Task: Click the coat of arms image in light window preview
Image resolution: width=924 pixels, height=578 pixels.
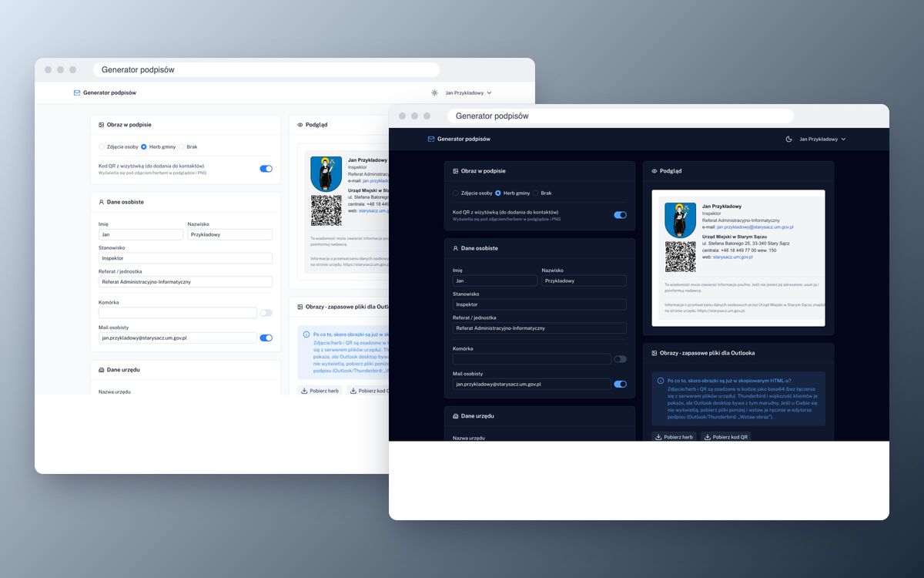Action: tap(326, 174)
